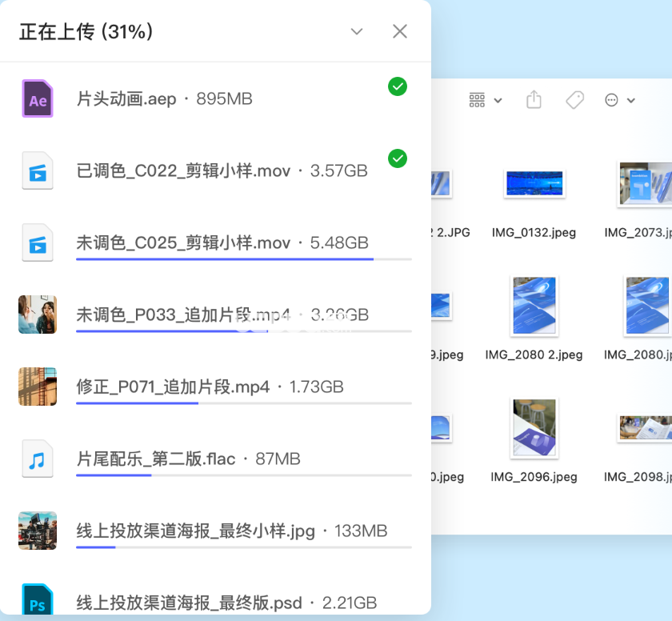The height and width of the screenshot is (621, 672).
Task: Click the IMG_2096.jpeg file label in Finder
Action: point(534,477)
